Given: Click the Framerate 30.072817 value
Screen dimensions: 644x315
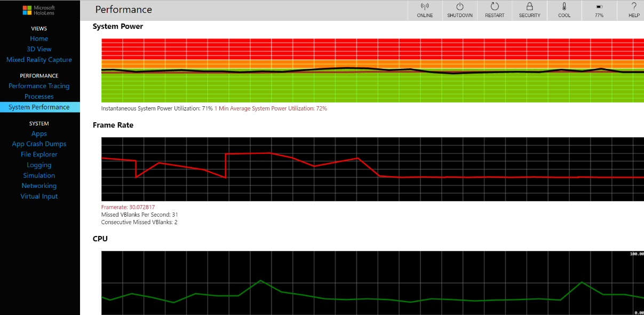Looking at the screenshot, I should pyautogui.click(x=128, y=207).
